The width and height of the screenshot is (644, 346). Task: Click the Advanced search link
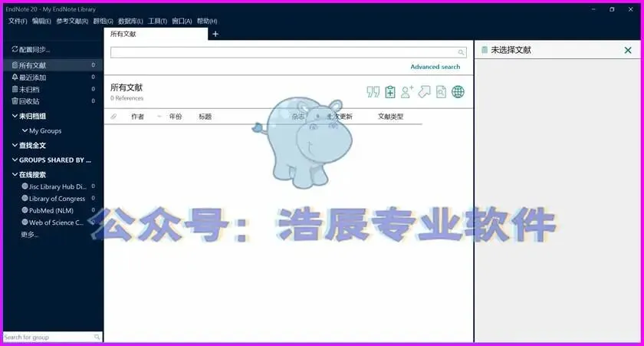[435, 67]
